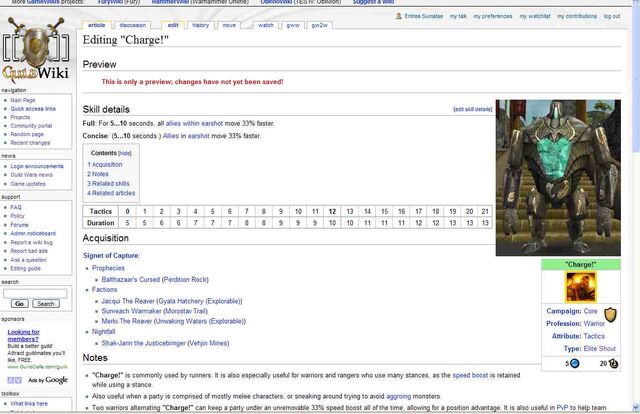The height and width of the screenshot is (414, 640).
Task: Open Login announcements news link
Action: [x=37, y=166]
